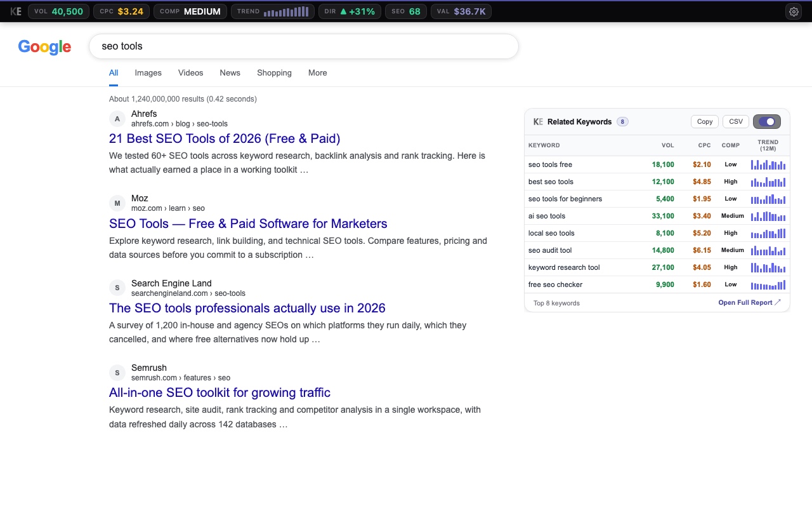The height and width of the screenshot is (508, 812).
Task: Select the keyword 'ai seo tools'
Action: click(x=547, y=216)
